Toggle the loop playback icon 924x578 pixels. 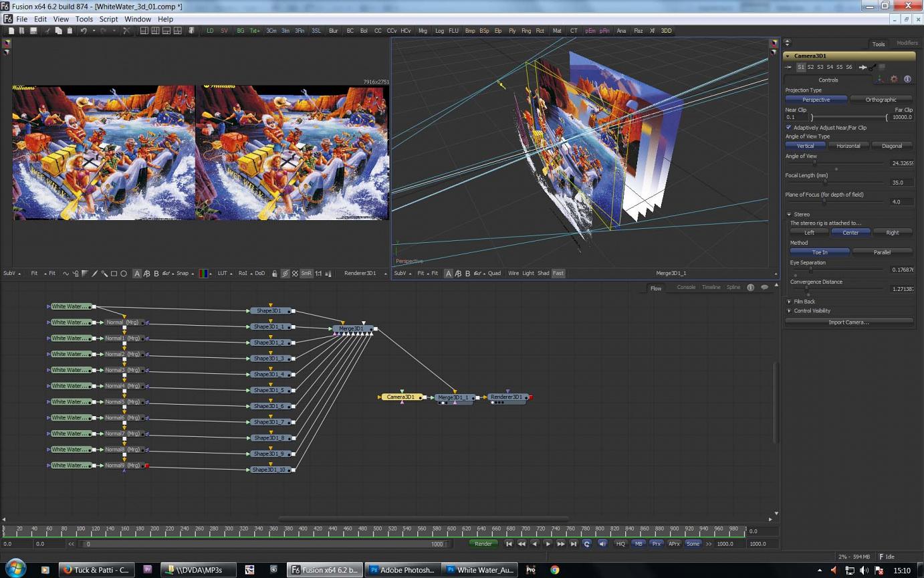click(586, 544)
